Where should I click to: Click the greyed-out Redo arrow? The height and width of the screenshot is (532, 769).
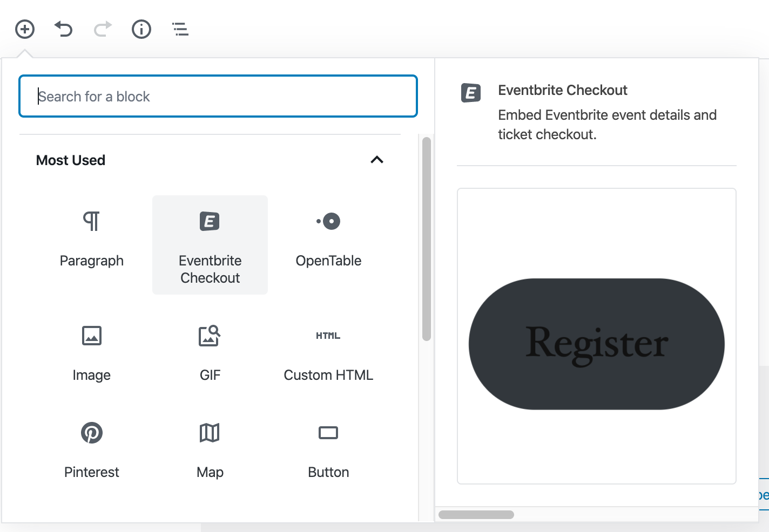point(103,29)
